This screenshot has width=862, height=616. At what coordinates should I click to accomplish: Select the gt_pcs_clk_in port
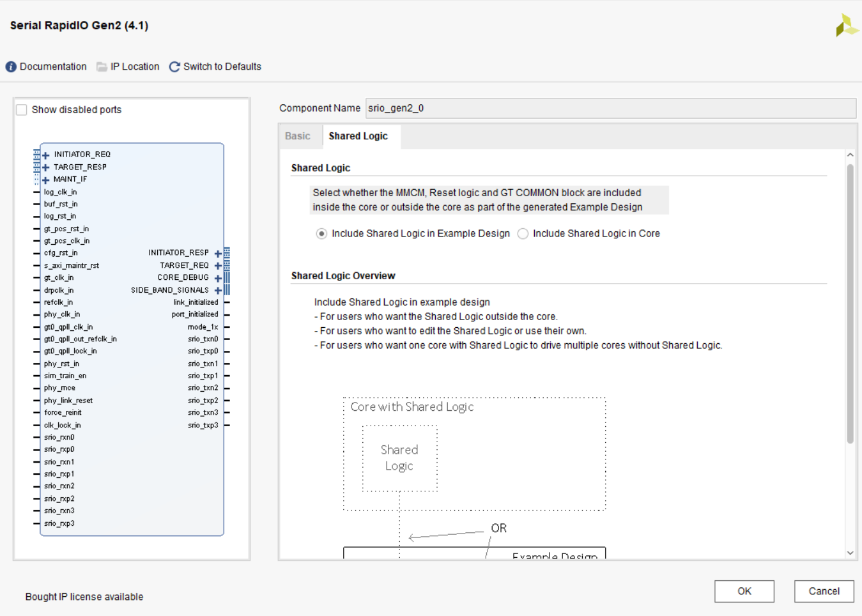[66, 241]
